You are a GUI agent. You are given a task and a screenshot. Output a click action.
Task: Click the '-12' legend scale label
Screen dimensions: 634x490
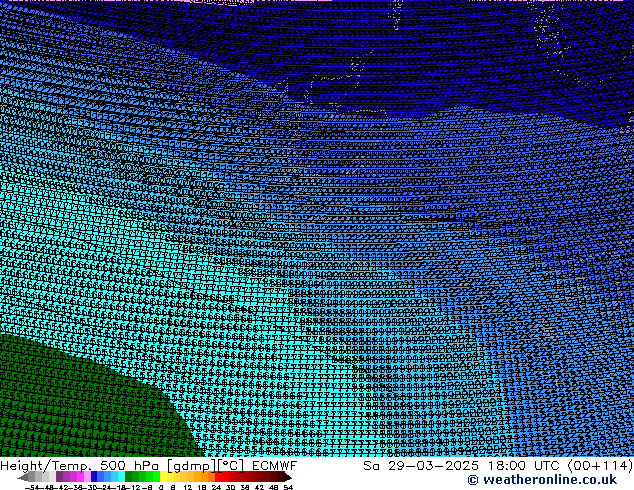pyautogui.click(x=132, y=488)
